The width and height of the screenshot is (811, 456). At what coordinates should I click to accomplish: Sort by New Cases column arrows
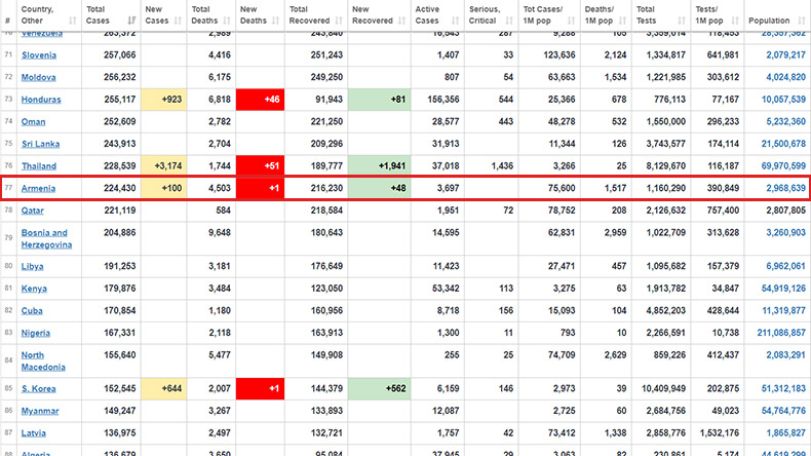click(178, 21)
